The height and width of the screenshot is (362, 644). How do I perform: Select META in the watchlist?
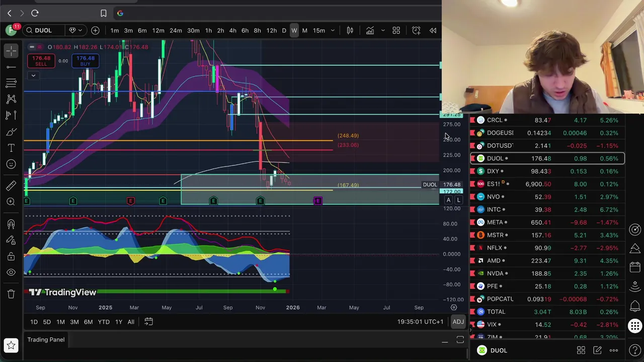tap(547, 222)
